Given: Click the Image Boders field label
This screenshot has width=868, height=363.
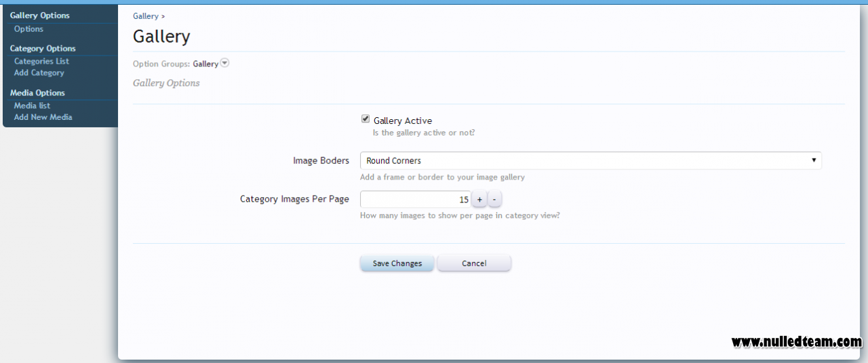Looking at the screenshot, I should tap(321, 161).
